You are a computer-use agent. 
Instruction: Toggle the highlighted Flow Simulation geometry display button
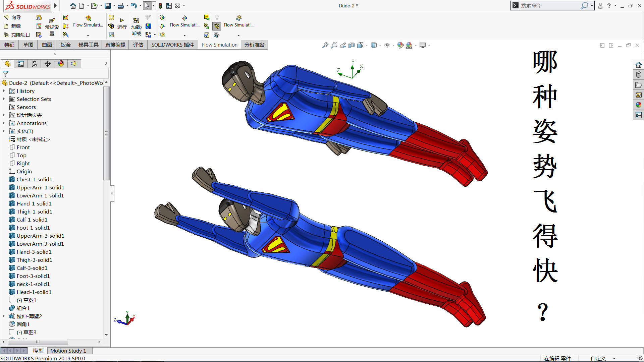[x=217, y=26]
